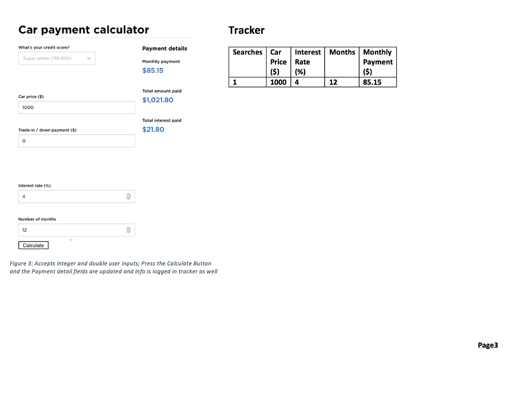The width and height of the screenshot is (532, 395).
Task: Click the Tracker heading
Action: 246,30
